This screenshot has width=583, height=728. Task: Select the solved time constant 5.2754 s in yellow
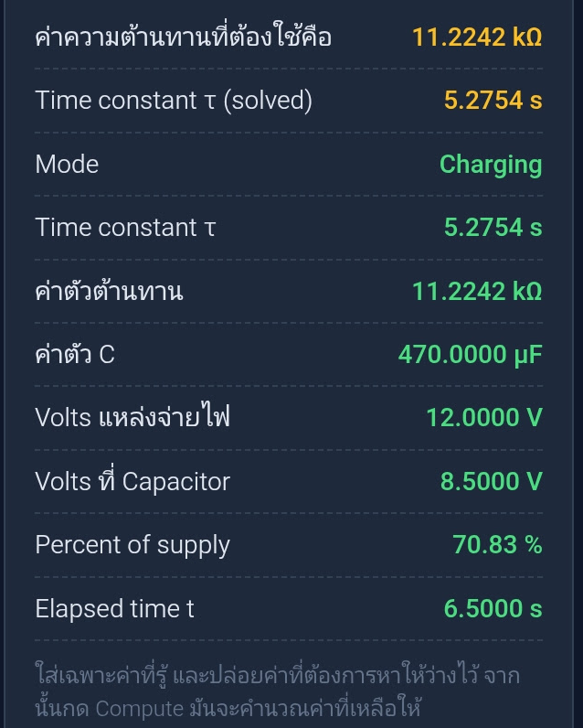493,101
